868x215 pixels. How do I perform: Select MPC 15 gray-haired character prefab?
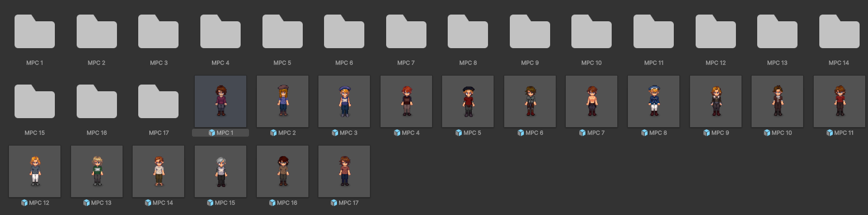pyautogui.click(x=220, y=171)
